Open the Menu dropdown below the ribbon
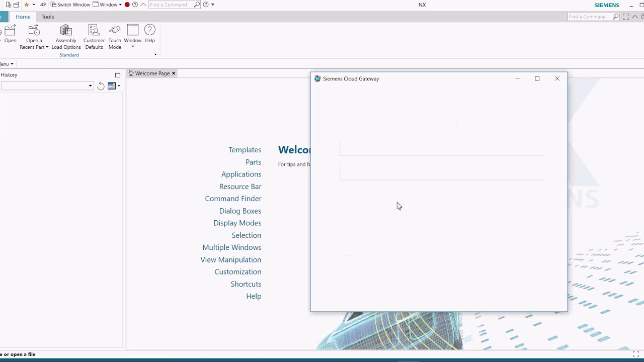This screenshot has width=644, height=362. point(7,64)
